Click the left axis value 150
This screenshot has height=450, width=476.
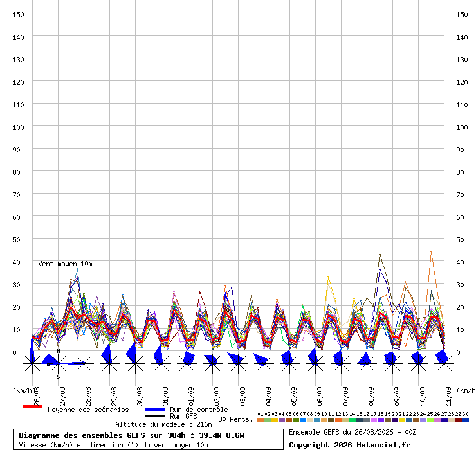18,15
